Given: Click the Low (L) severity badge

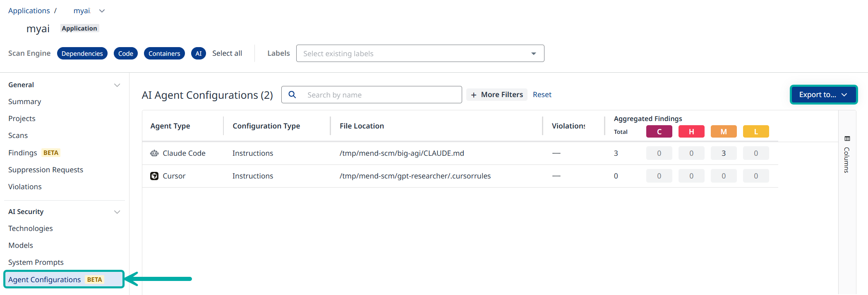Looking at the screenshot, I should (756, 131).
